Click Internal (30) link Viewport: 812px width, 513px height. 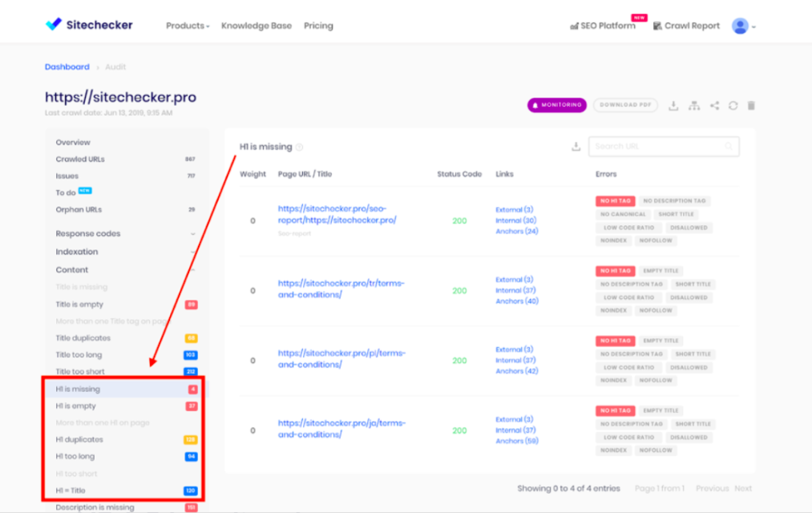[515, 220]
